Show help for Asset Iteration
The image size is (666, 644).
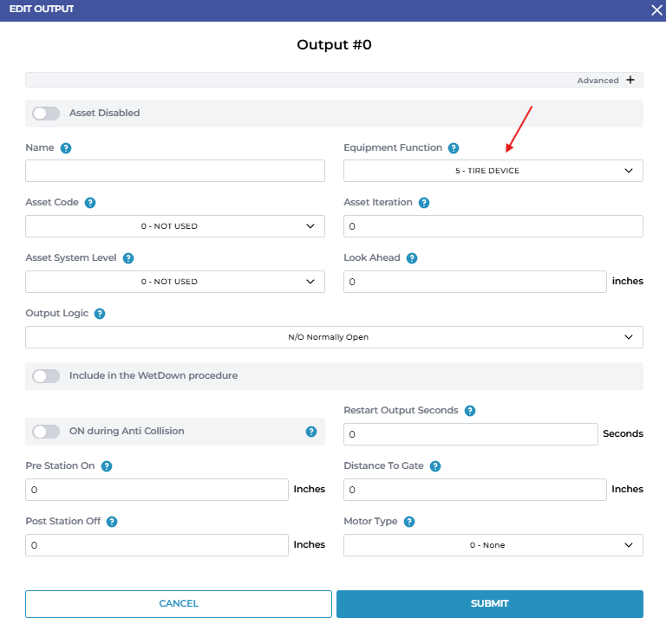pos(424,203)
